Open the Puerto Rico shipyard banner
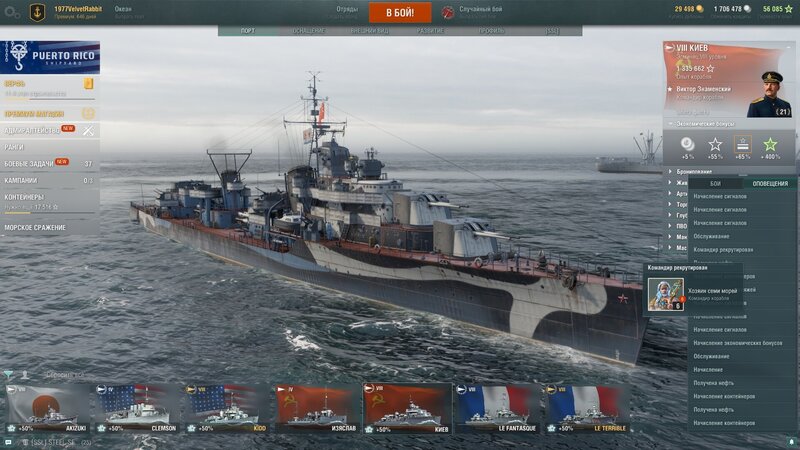The width and height of the screenshot is (800, 450). pos(50,57)
